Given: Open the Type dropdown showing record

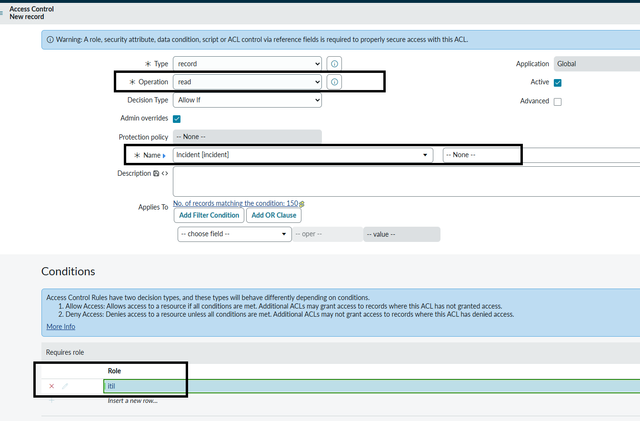Looking at the screenshot, I should [x=247, y=64].
